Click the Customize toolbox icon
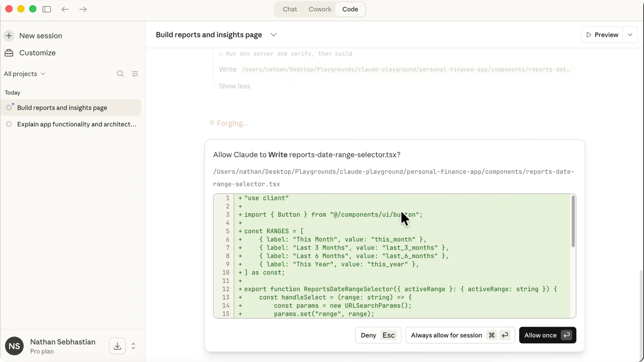 tap(9, 53)
